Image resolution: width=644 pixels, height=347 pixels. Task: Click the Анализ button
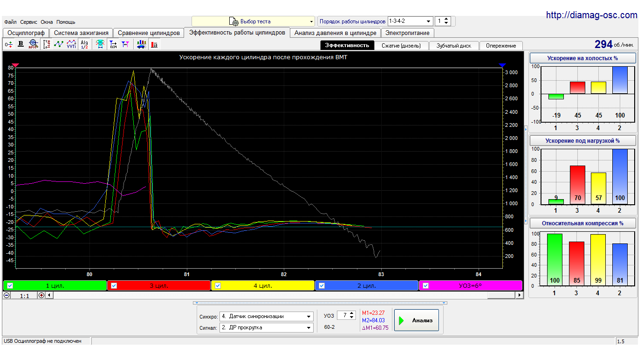point(417,320)
